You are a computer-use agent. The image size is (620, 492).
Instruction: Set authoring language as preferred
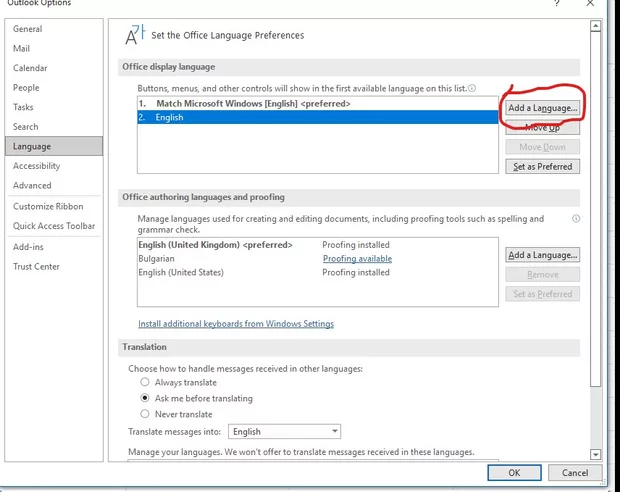[542, 294]
